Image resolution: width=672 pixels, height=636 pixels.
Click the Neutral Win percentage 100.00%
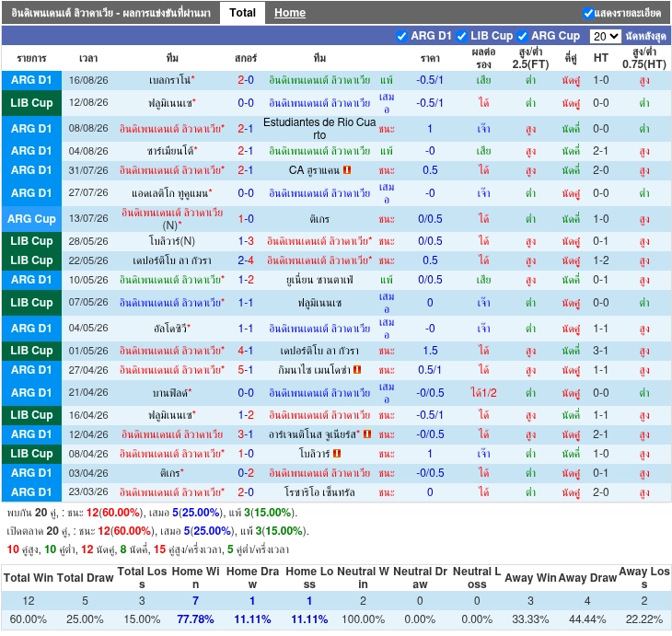[363, 619]
